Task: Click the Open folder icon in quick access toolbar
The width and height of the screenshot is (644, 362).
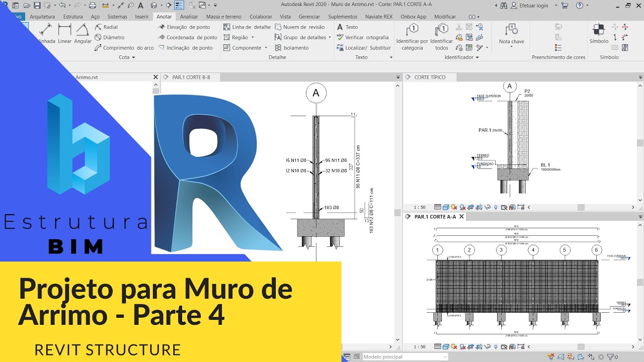Action: (27, 6)
